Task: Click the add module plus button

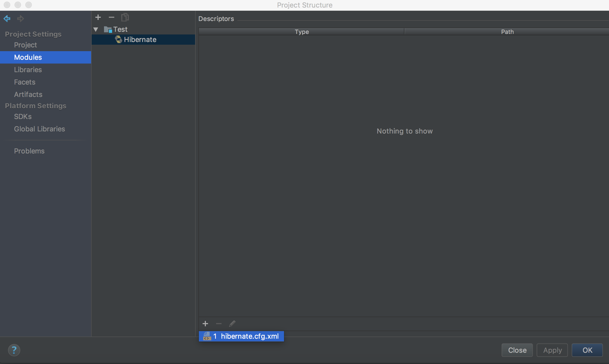Action: point(98,17)
